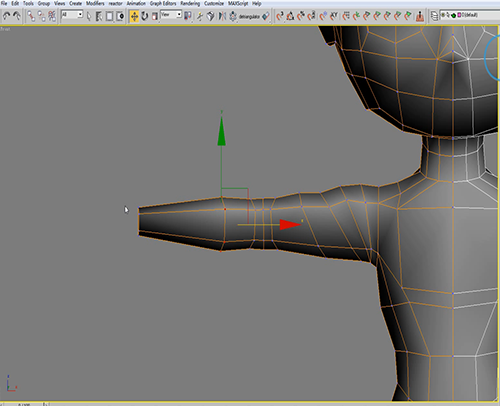Toggle the layer hide icon in layer dropdown
Image resolution: width=500 pixels, height=406 pixels.
coord(443,15)
